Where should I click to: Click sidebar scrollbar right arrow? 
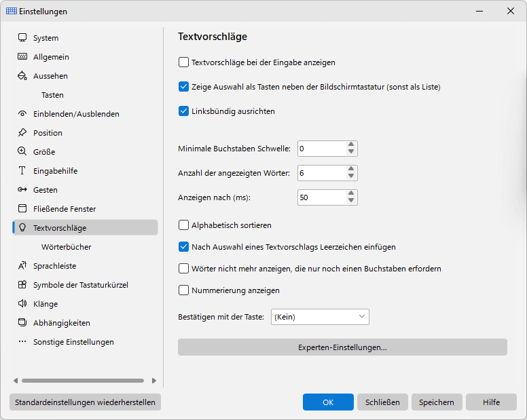pos(154,381)
